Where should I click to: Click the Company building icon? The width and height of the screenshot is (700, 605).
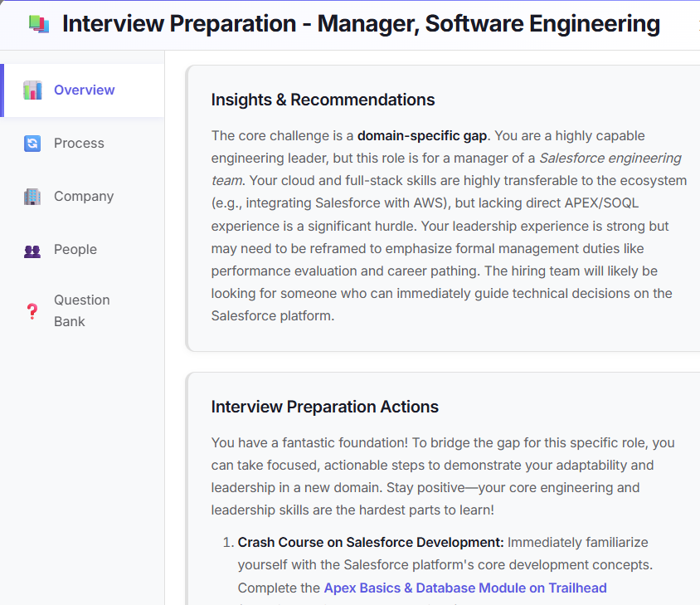pyautogui.click(x=32, y=196)
